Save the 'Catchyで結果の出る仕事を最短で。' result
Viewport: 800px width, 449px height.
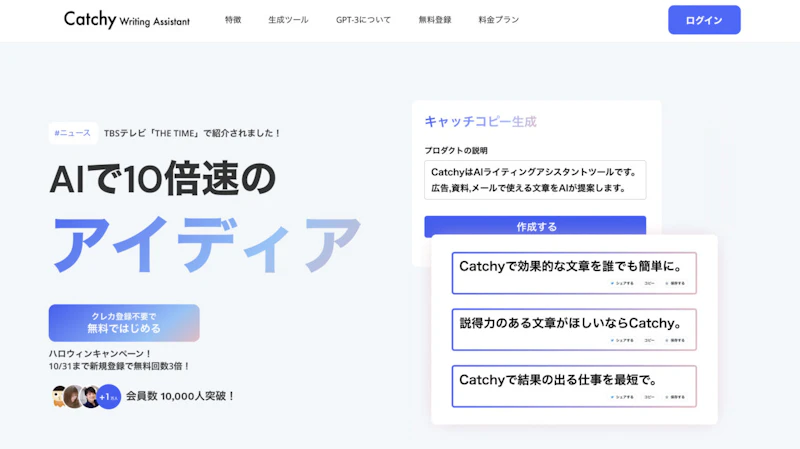click(x=675, y=397)
